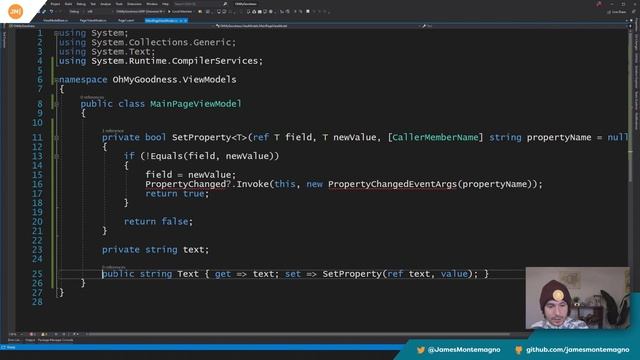Open the Tools menu
Screen dimensions: 640x360
coord(119,4)
